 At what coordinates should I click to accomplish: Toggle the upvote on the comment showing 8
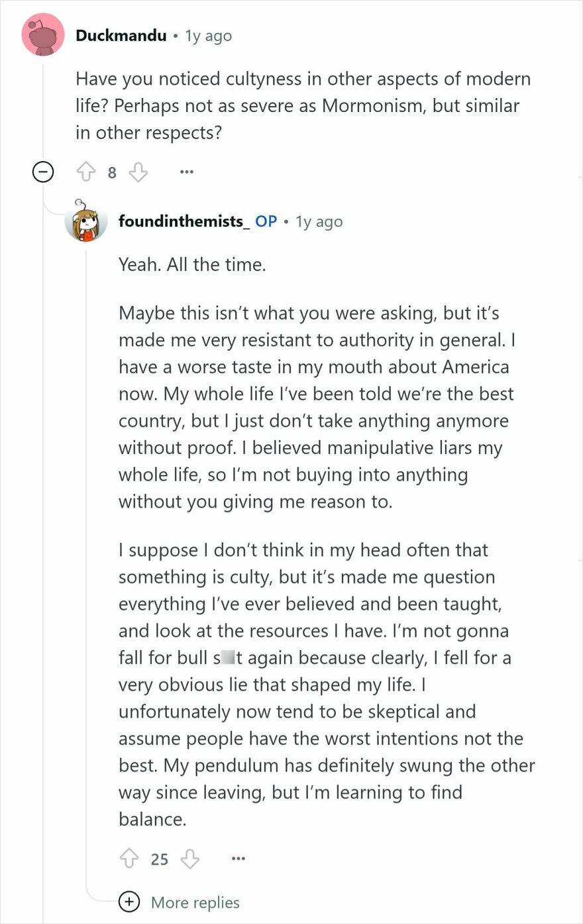[87, 172]
